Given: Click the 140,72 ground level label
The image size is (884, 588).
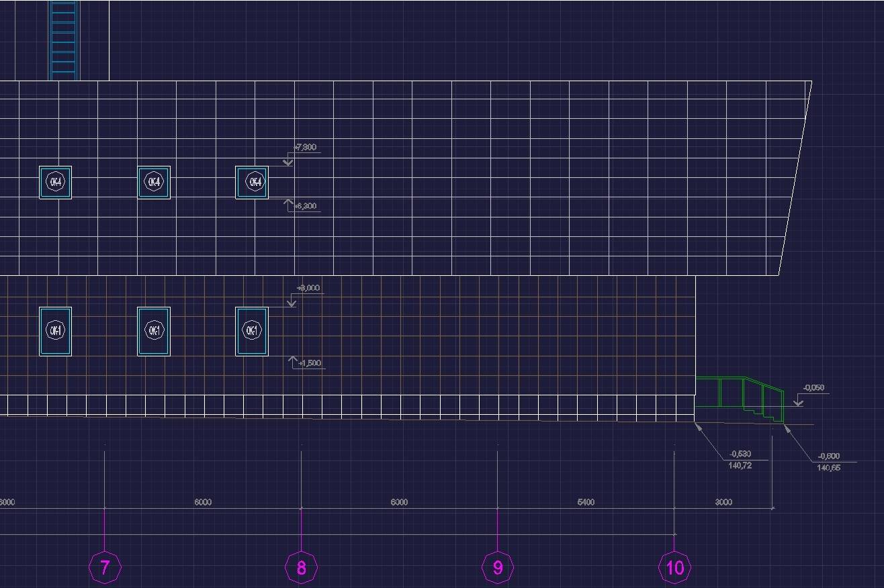Looking at the screenshot, I should [x=740, y=465].
